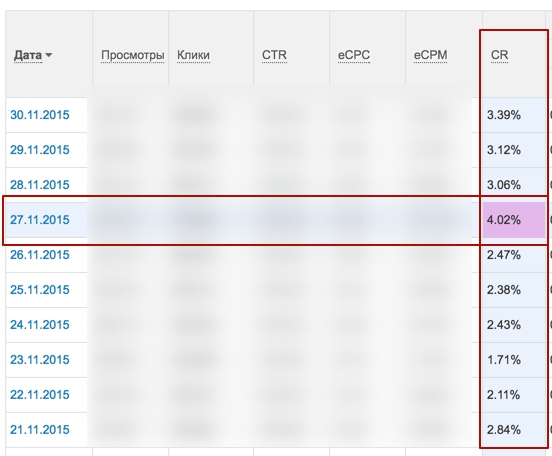552x456 pixels.
Task: Sort by the Дата column header
Action: point(32,55)
